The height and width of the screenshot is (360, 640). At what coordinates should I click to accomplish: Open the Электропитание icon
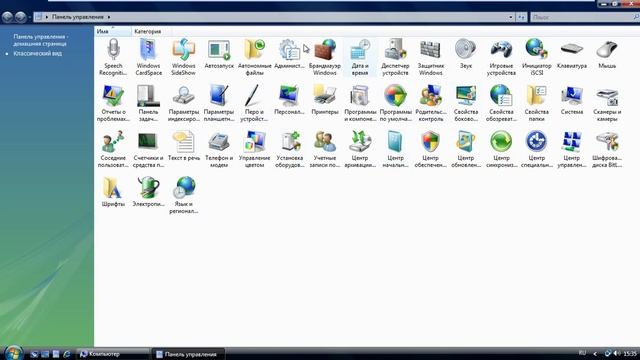[148, 192]
